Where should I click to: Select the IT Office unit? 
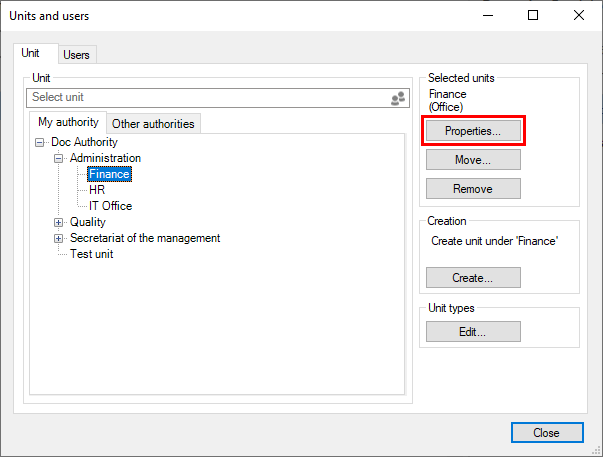[110, 206]
